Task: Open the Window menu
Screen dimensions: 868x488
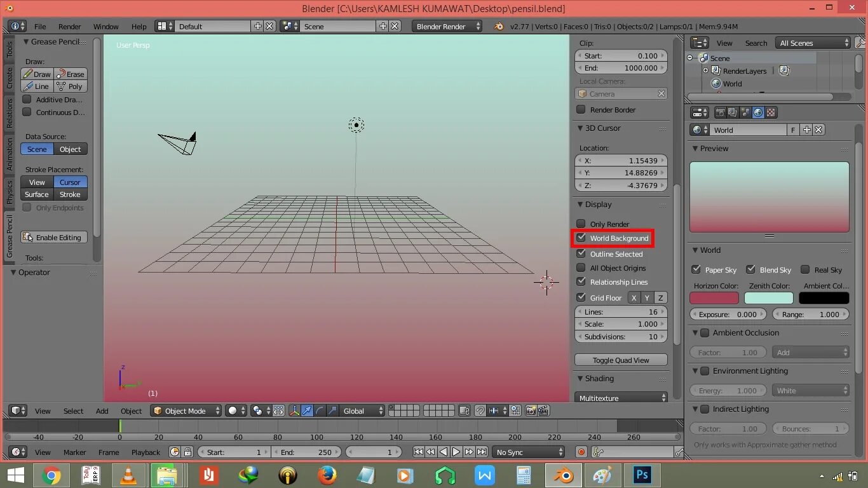Action: [x=106, y=26]
